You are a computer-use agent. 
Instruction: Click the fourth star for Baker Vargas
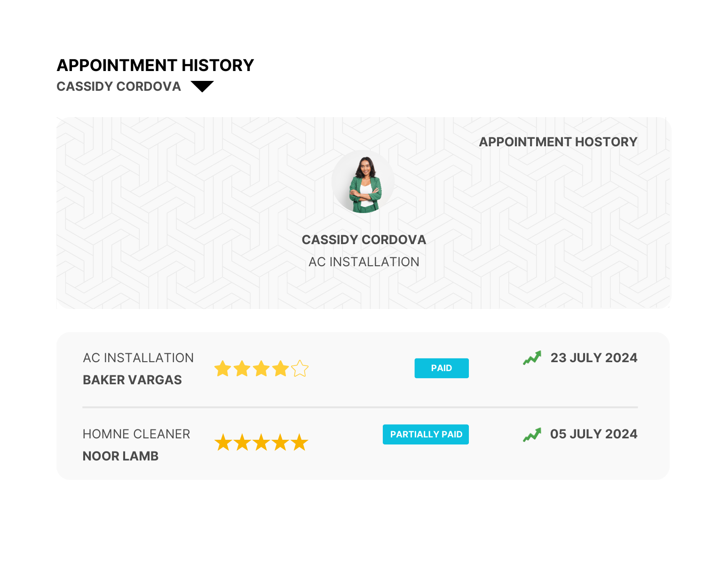281,369
